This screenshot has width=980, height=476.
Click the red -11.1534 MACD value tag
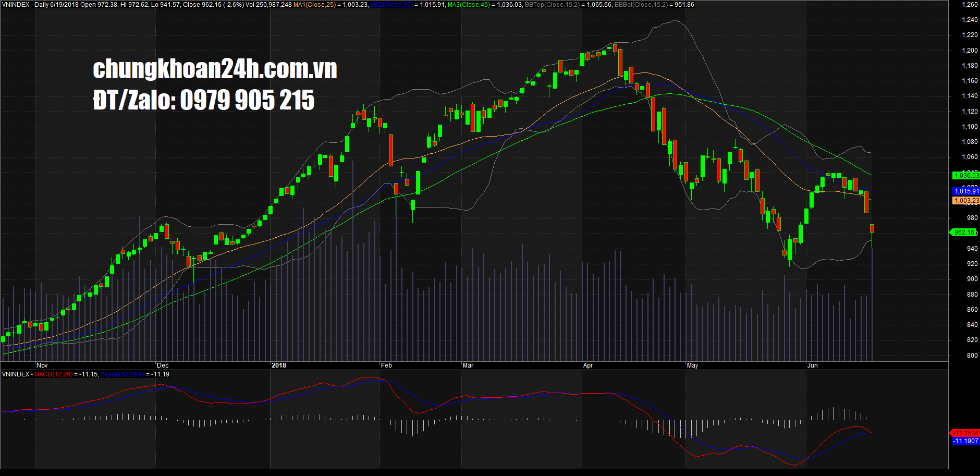[966, 433]
